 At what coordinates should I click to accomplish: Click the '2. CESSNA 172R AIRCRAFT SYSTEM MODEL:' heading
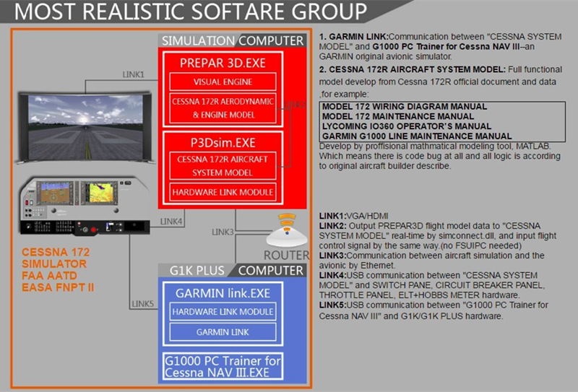coord(413,69)
